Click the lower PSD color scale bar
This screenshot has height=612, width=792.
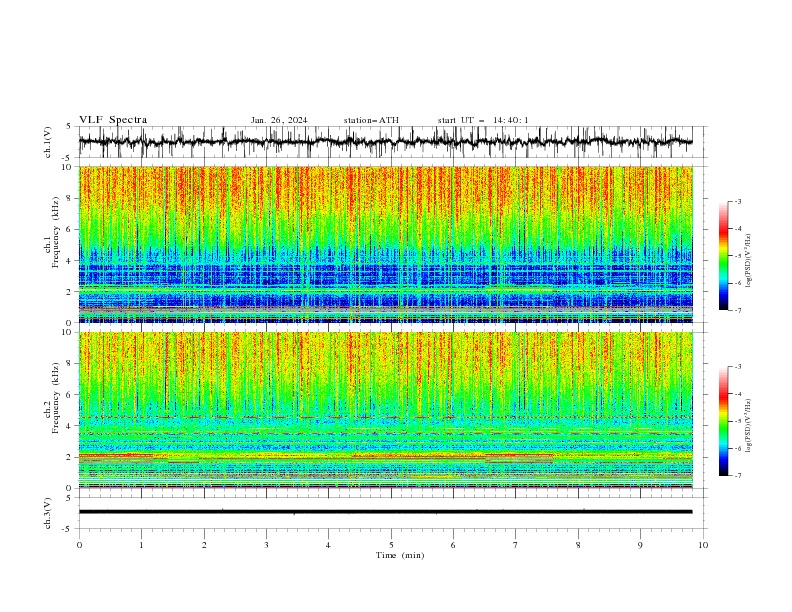coord(723,421)
